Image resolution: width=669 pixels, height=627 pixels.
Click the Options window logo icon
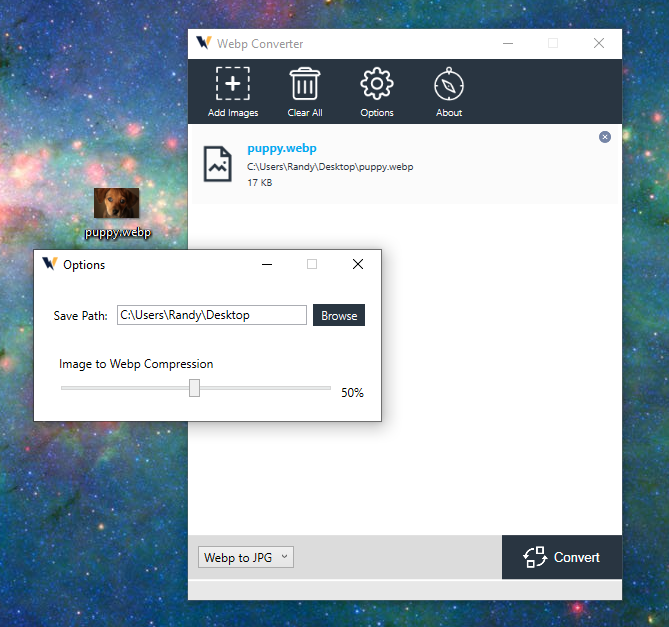(x=50, y=264)
